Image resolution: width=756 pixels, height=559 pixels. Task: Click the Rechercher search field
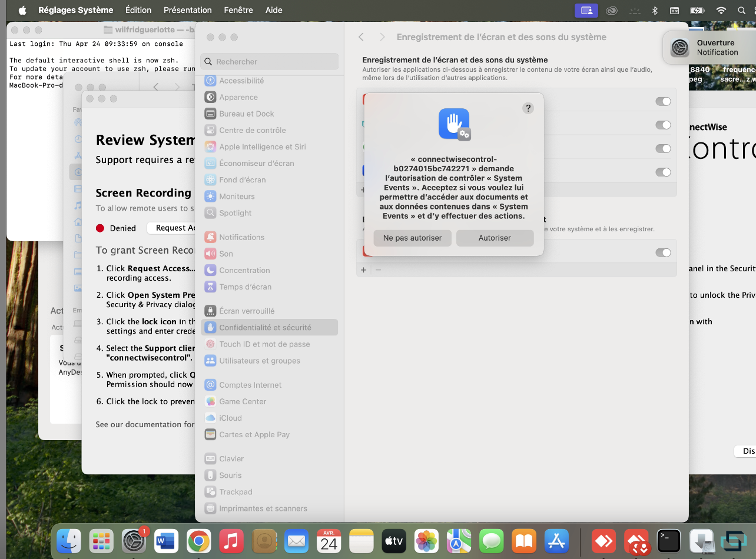coord(270,61)
